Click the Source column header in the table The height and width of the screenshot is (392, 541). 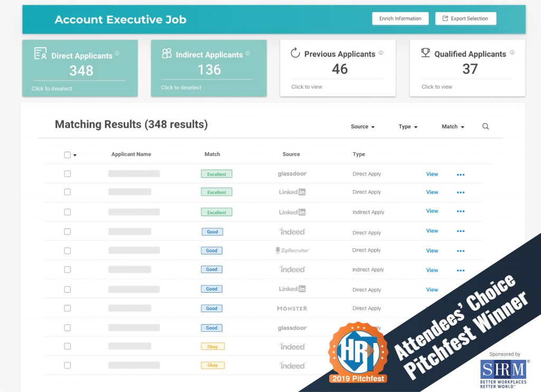click(291, 154)
